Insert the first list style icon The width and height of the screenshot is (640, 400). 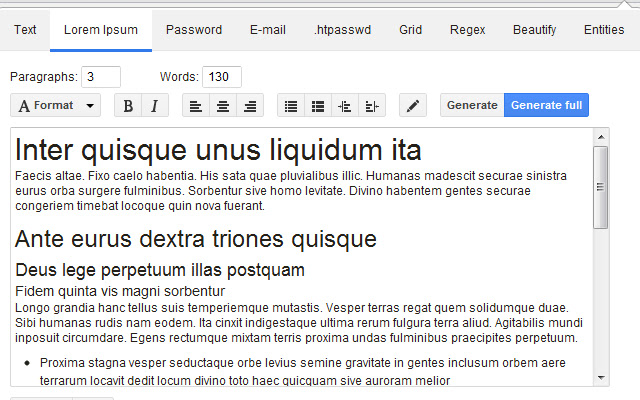point(291,105)
